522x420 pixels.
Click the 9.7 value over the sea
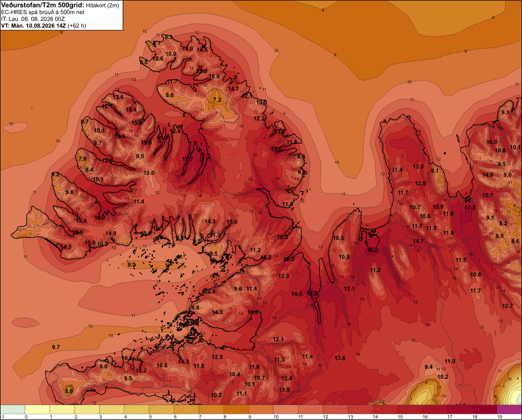pyautogui.click(x=56, y=347)
